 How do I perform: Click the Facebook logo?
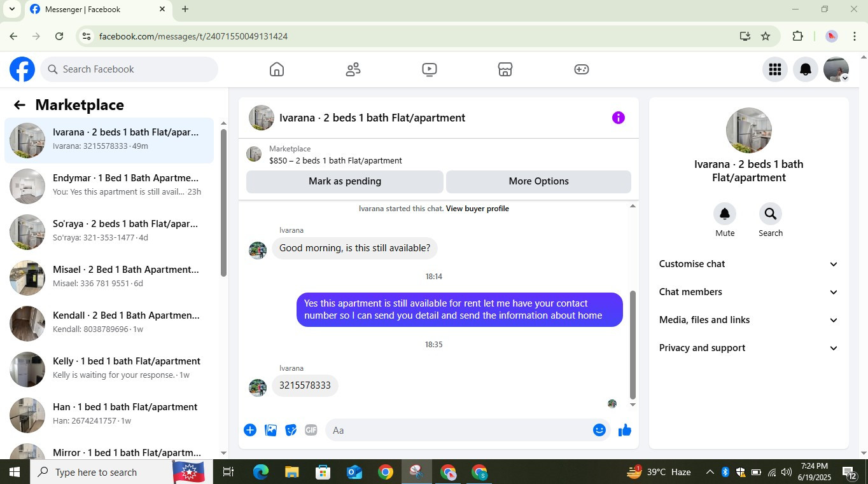coord(22,69)
